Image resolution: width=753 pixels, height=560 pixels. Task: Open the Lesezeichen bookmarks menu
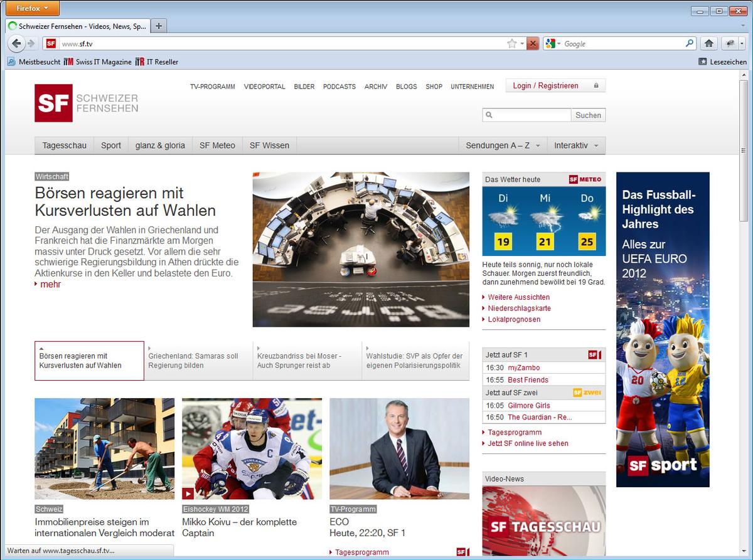[x=723, y=61]
